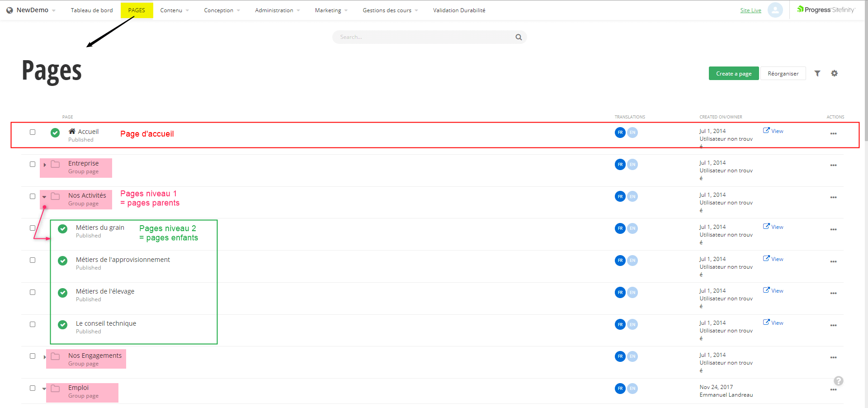Viewport: 868px width, 408px height.
Task: Check the Métiers de l'élevage row checkbox
Action: [33, 292]
